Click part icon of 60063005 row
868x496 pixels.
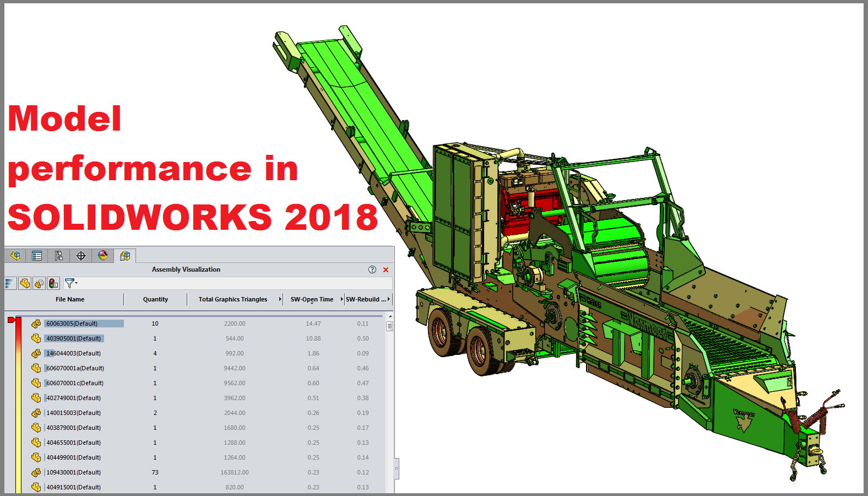(x=36, y=324)
